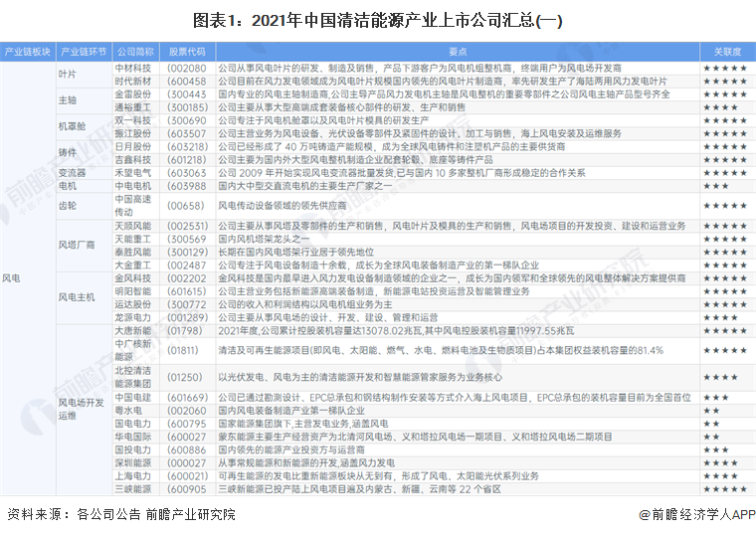The image size is (756, 535).
Task: Select company name 中广核新能源
Action: [x=132, y=350]
